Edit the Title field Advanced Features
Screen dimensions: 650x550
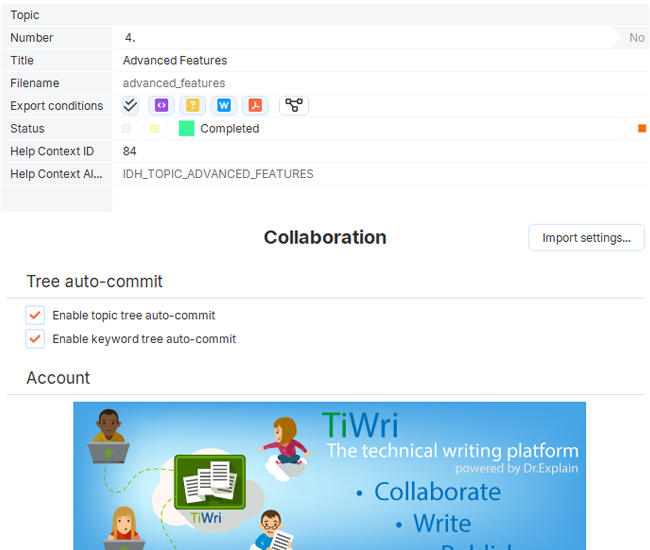[x=380, y=61]
